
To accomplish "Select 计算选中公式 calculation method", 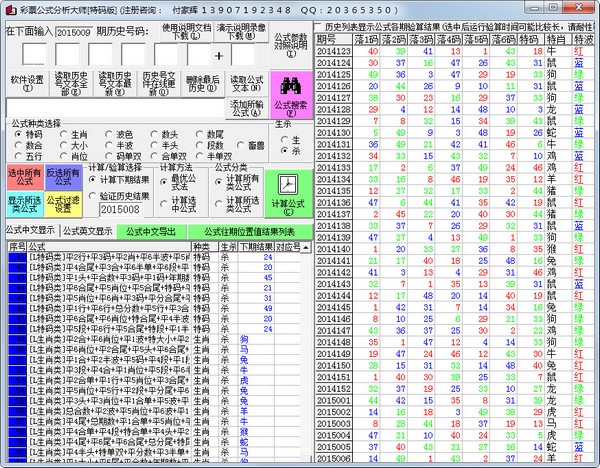I will click(x=163, y=204).
